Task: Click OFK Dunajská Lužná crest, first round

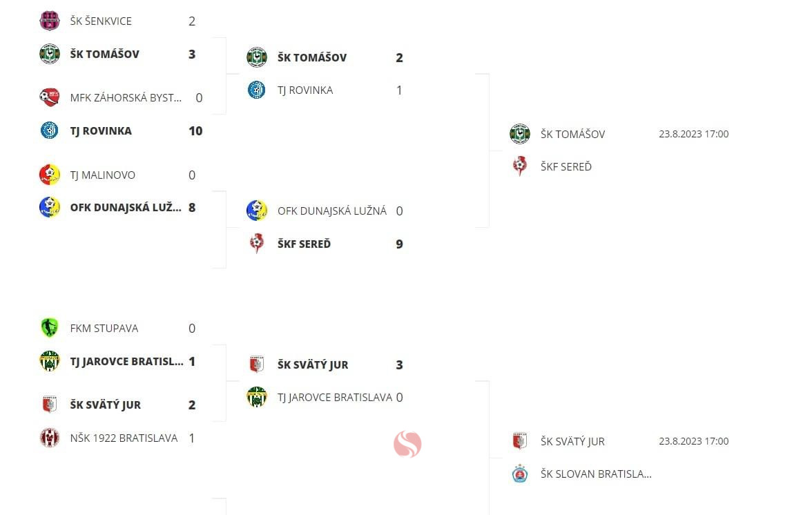Action: coord(50,208)
